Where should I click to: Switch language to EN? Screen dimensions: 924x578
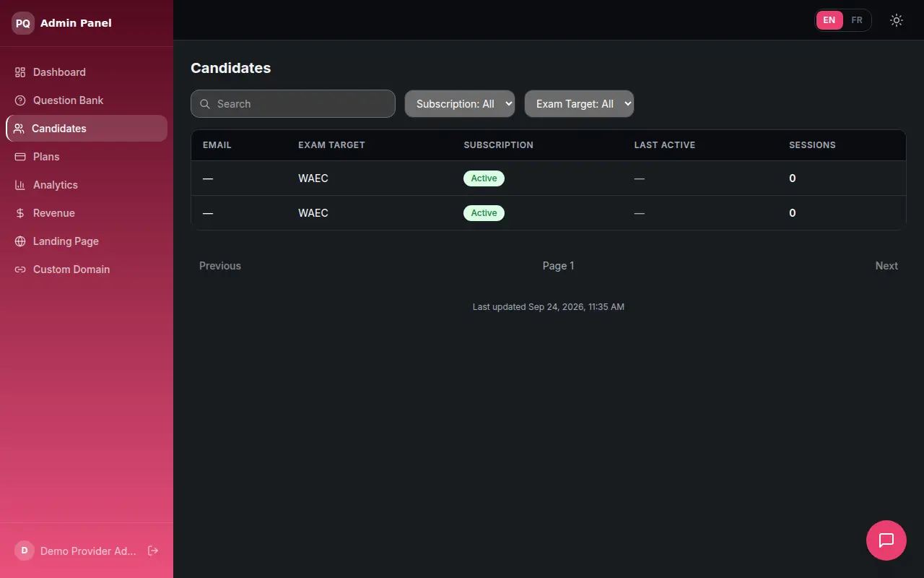click(829, 20)
